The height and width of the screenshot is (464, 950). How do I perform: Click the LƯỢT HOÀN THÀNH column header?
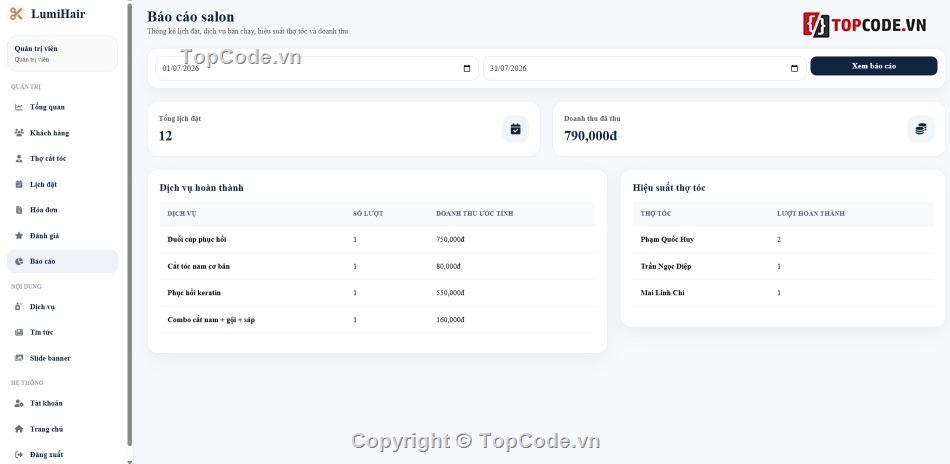point(811,214)
